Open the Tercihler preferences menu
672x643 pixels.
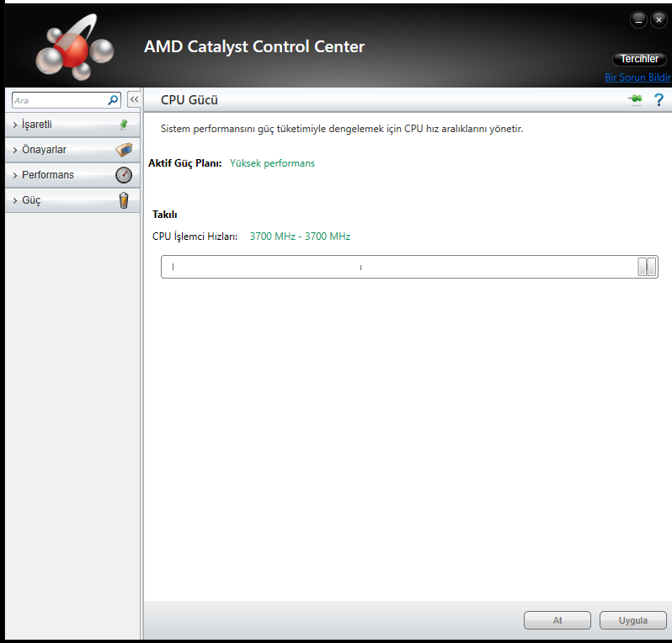(x=639, y=59)
